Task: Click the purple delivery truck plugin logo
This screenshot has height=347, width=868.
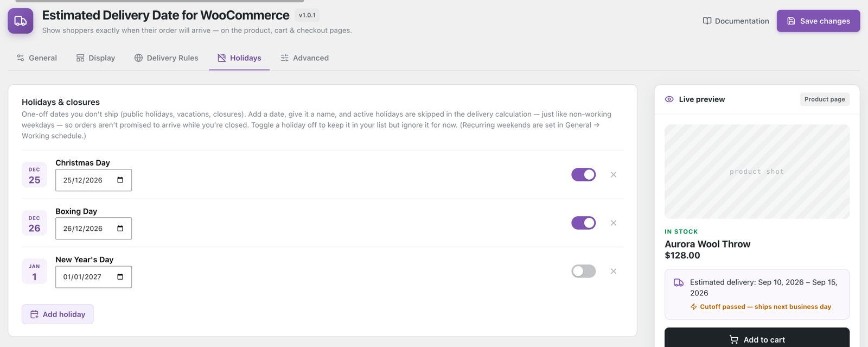Action: click(21, 21)
